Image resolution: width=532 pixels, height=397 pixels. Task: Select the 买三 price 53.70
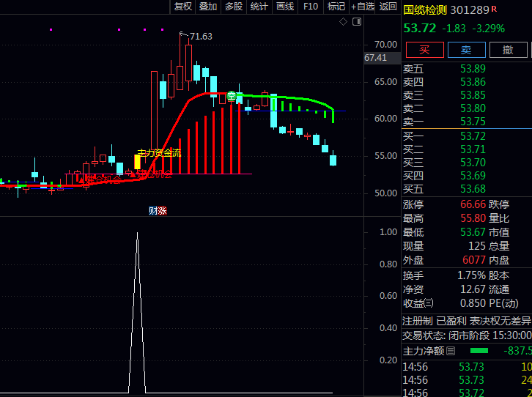point(473,163)
